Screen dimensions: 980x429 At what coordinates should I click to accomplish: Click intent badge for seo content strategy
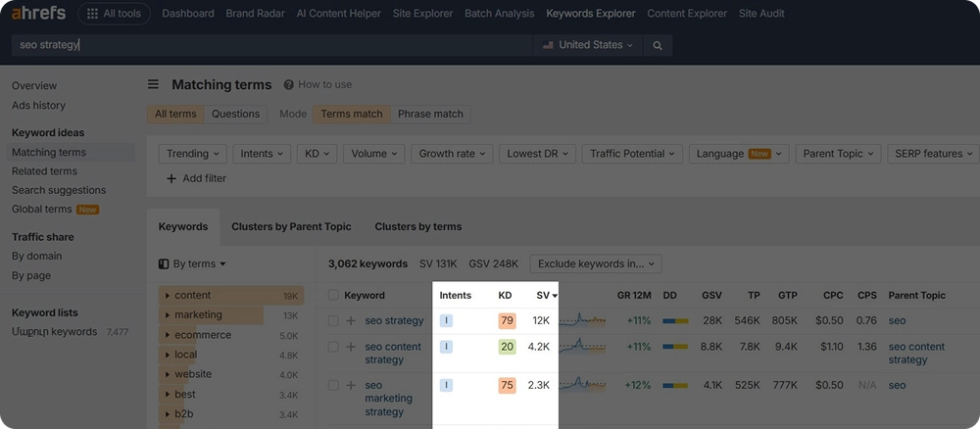point(446,347)
